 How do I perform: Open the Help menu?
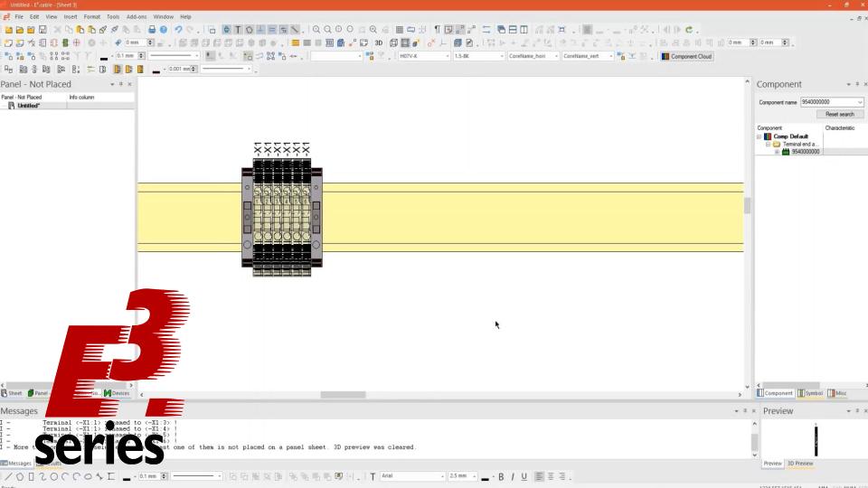[185, 17]
